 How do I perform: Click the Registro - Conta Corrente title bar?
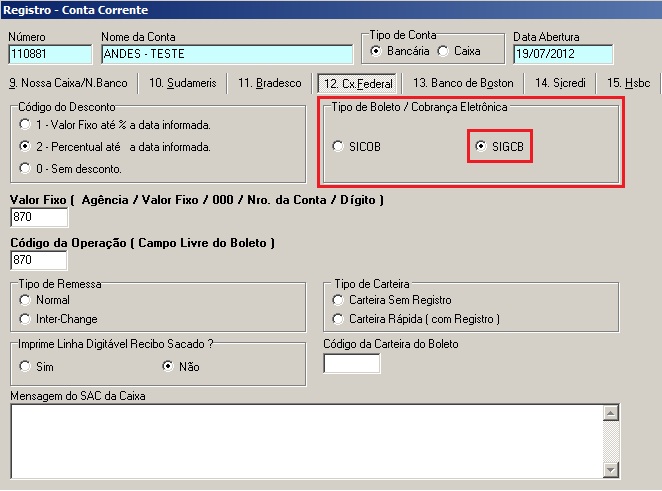pyautogui.click(x=331, y=10)
